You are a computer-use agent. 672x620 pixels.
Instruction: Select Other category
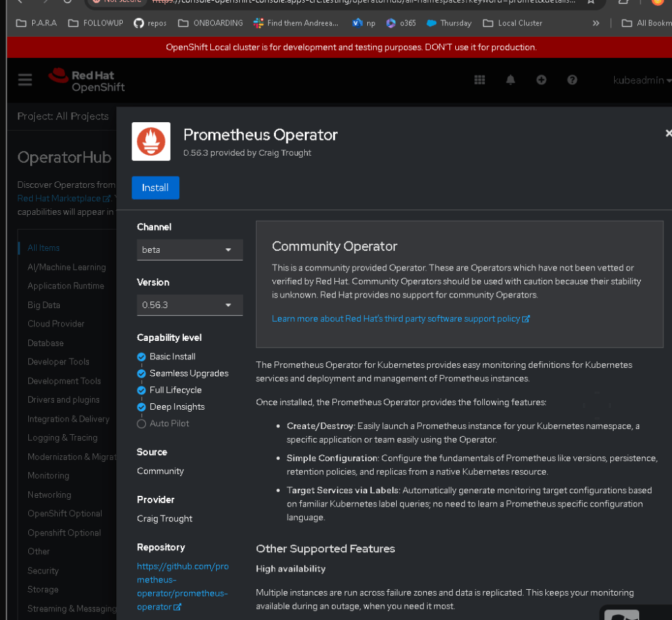coord(39,552)
